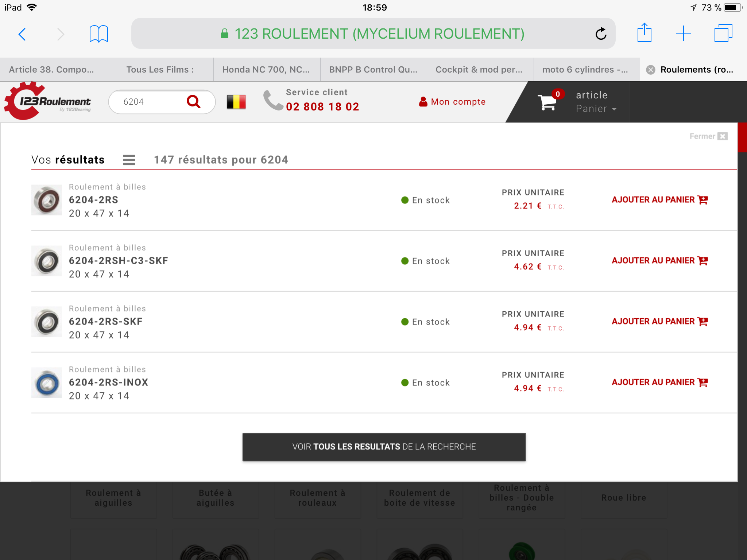Open the Safari share sheet icon
Viewport: 747px width, 560px height.
(644, 33)
